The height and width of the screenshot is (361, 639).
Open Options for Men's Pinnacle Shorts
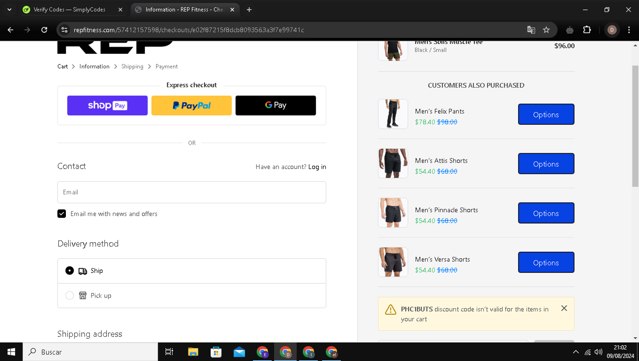[546, 213]
